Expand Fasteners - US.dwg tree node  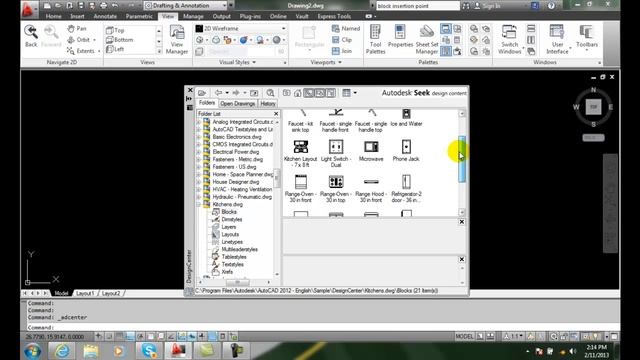199,167
